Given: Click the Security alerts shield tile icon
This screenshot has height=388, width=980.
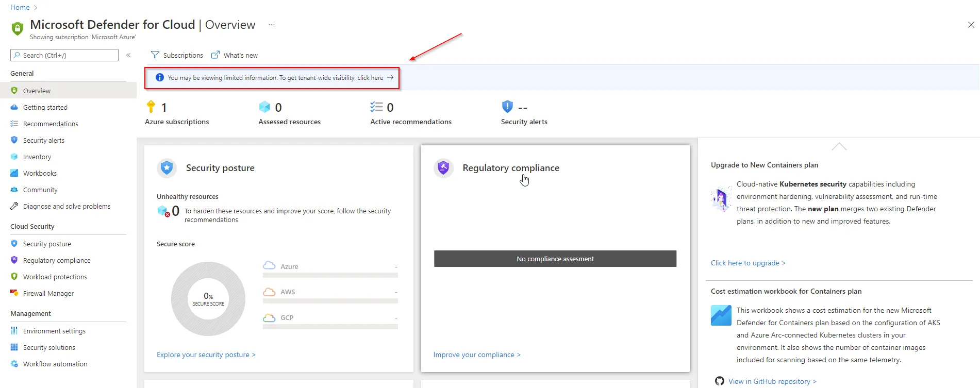Looking at the screenshot, I should [x=507, y=107].
